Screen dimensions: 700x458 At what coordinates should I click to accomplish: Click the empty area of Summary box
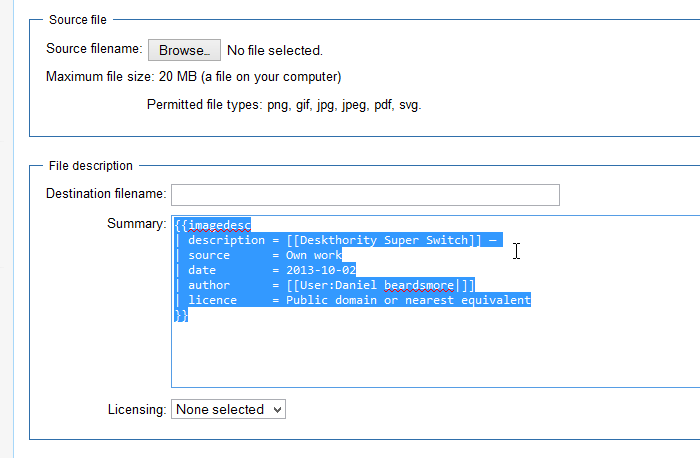[430, 350]
